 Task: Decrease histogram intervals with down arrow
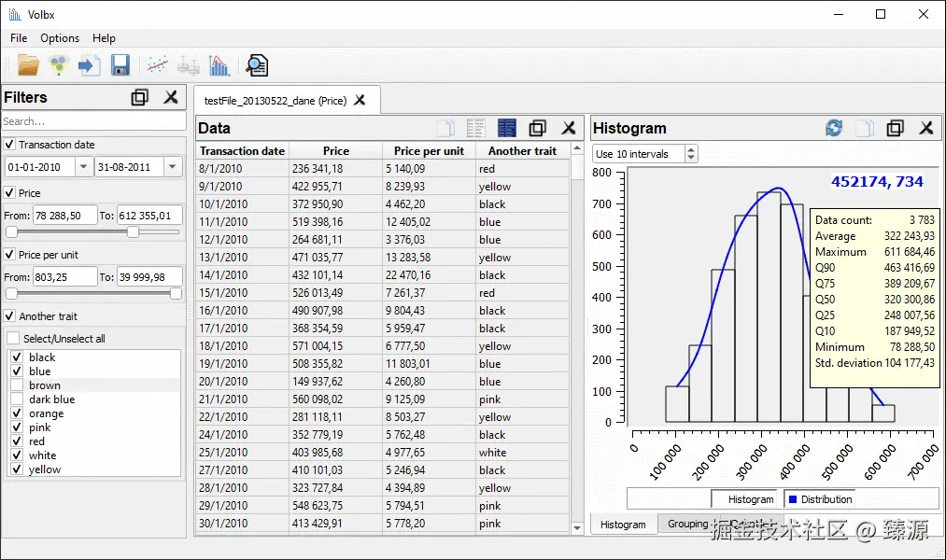tap(691, 158)
